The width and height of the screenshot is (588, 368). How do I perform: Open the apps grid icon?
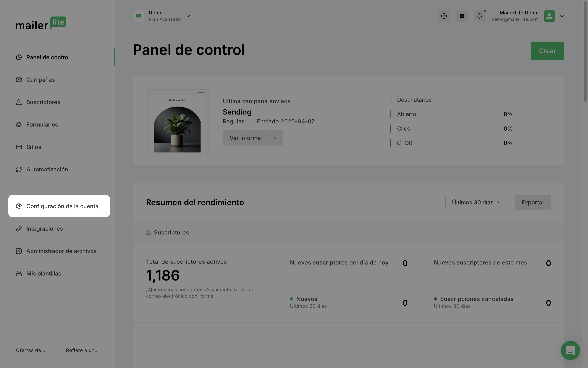pyautogui.click(x=462, y=16)
